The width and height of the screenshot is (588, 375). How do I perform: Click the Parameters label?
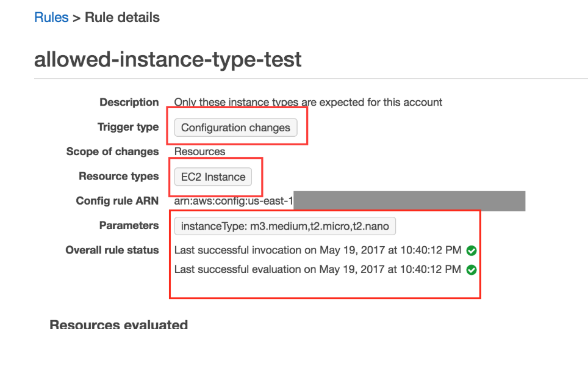(129, 225)
